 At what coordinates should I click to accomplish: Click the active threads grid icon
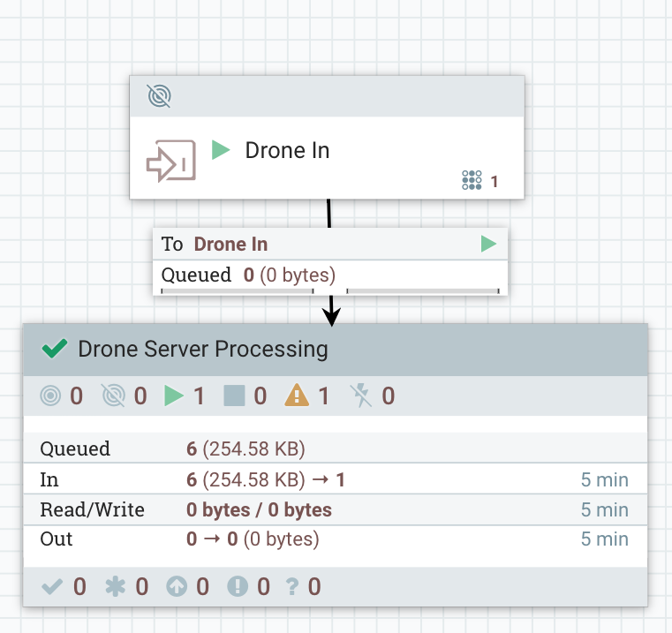pyautogui.click(x=472, y=180)
